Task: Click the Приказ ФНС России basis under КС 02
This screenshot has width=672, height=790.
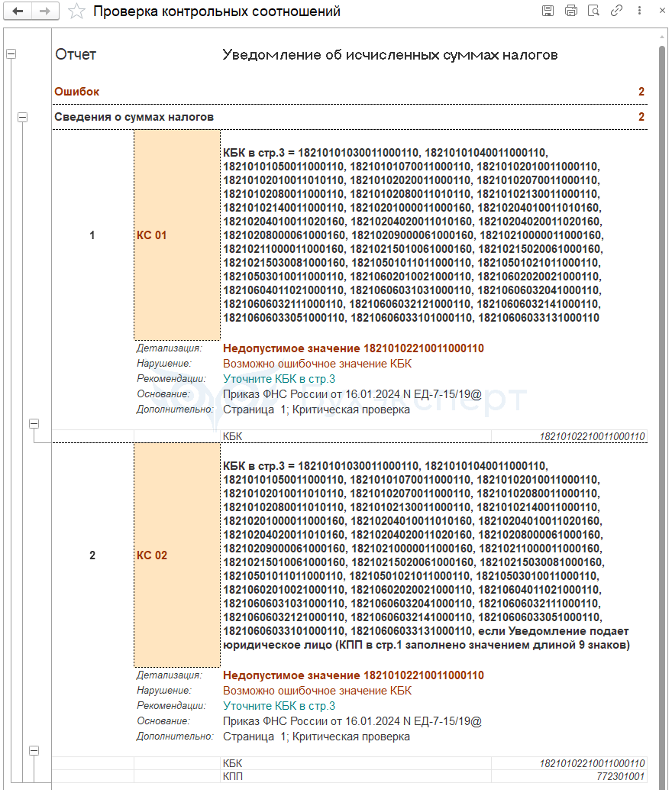Action: 352,721
